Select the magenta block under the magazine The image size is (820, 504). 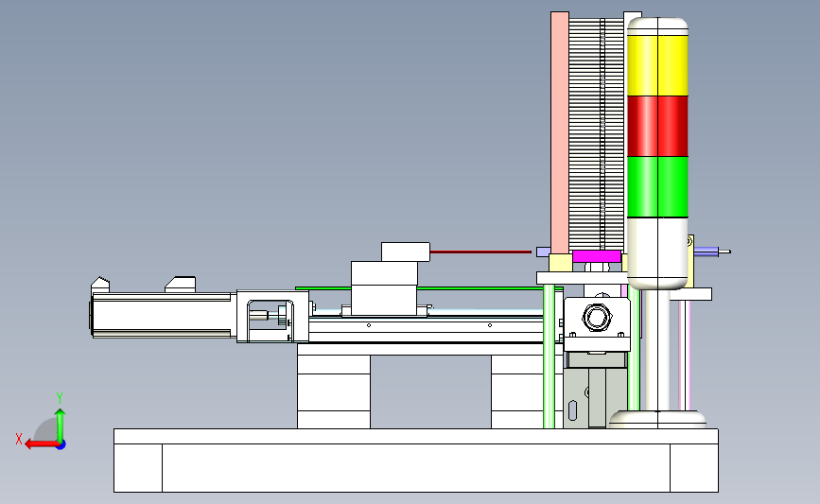[x=597, y=256]
